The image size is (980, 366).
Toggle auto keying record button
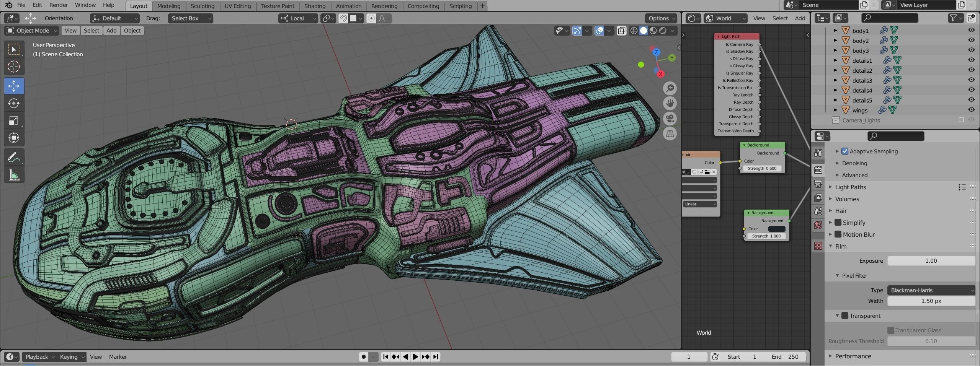(364, 357)
